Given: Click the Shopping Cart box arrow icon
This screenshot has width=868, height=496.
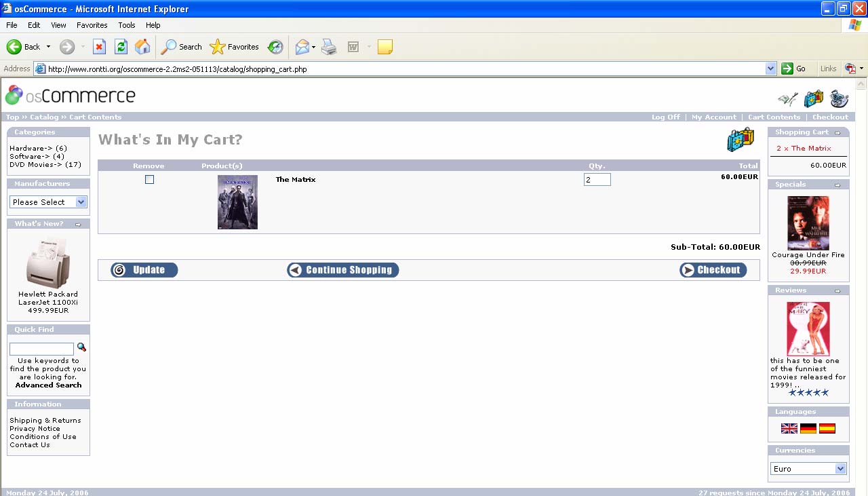Looking at the screenshot, I should pyautogui.click(x=837, y=133).
